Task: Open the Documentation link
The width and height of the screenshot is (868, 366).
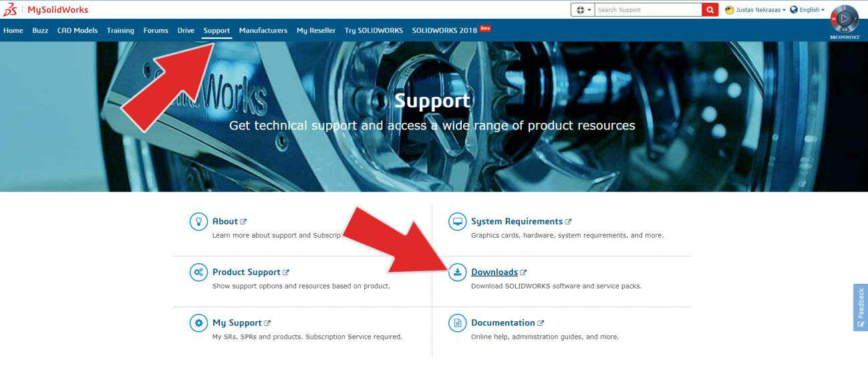Action: (x=503, y=323)
